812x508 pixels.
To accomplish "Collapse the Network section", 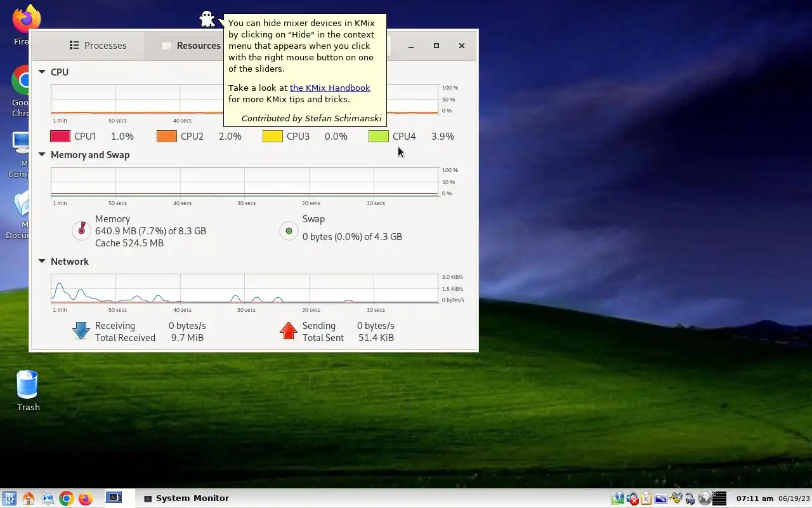I will [x=42, y=262].
